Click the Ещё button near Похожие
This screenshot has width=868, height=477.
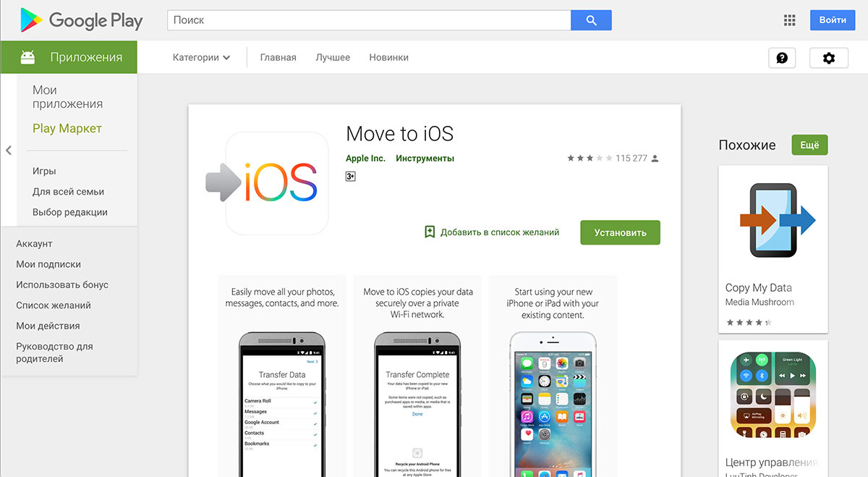click(809, 145)
